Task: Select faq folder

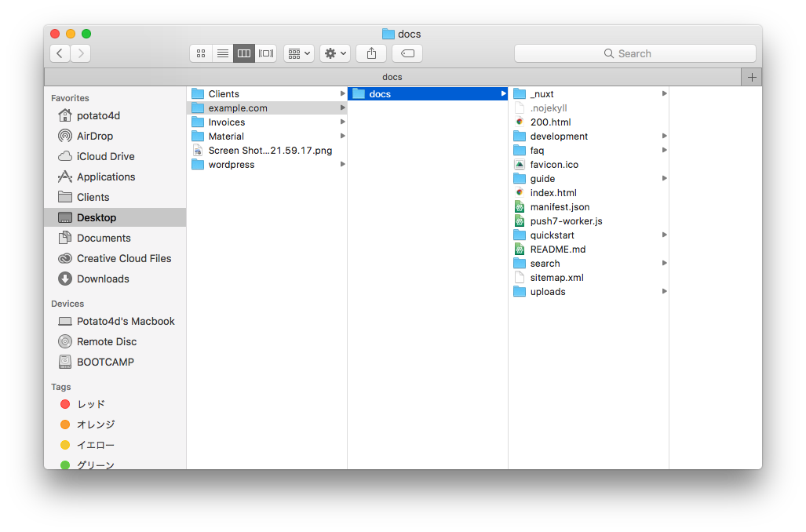Action: click(x=589, y=151)
